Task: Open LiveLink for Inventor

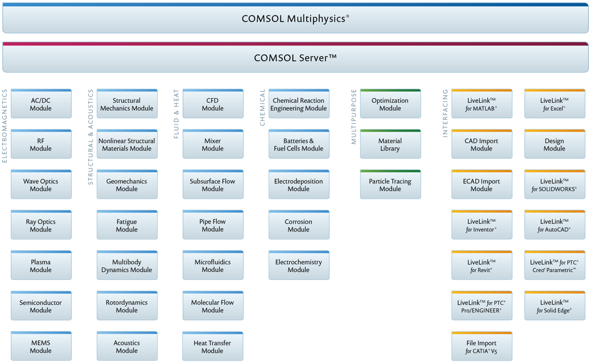Action: tap(481, 225)
